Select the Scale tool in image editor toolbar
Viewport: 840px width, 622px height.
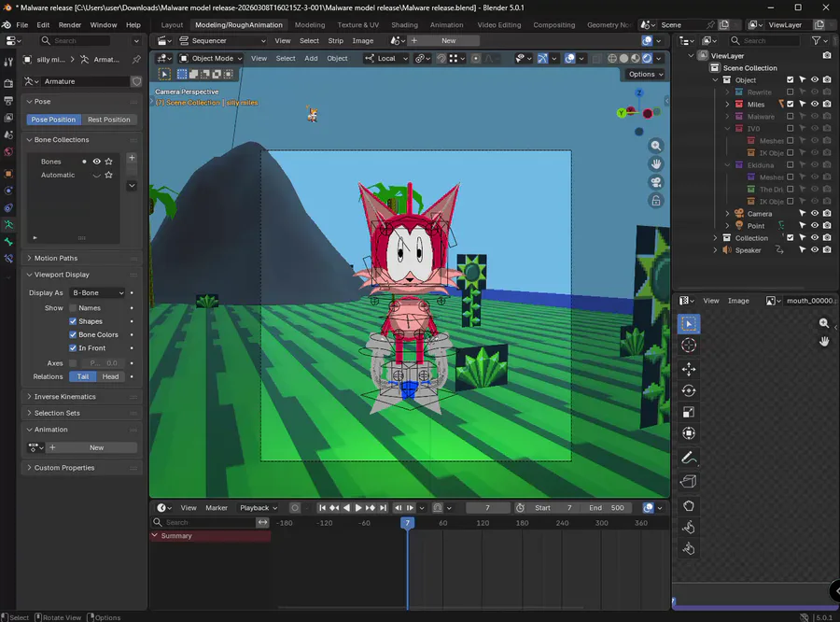coord(689,412)
